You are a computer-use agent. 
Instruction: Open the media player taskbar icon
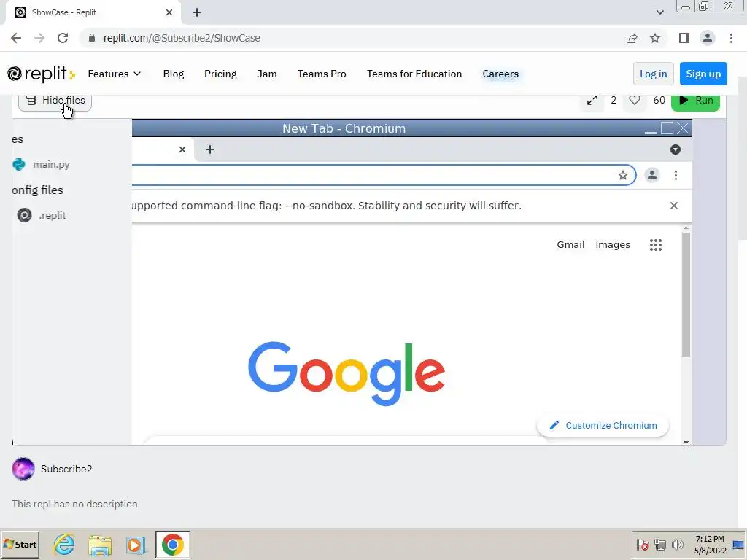(136, 545)
